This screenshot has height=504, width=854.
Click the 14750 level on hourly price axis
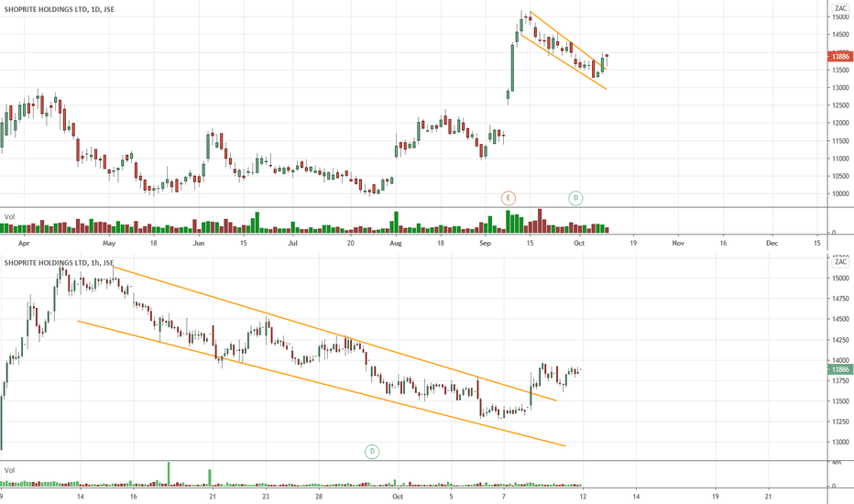tap(840, 299)
